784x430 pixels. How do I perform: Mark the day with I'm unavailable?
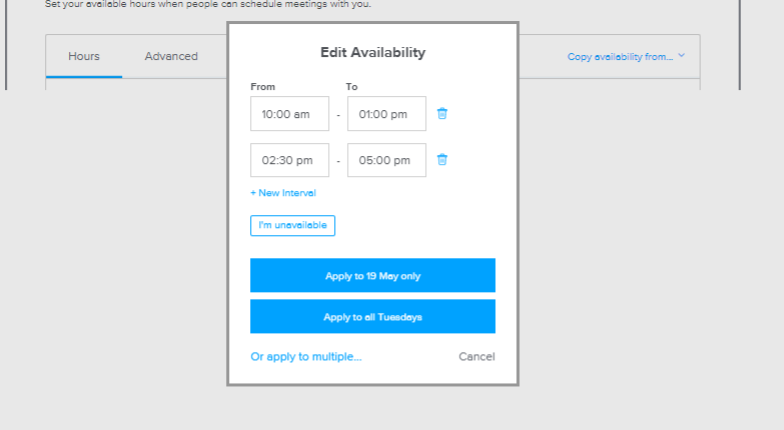tap(292, 226)
